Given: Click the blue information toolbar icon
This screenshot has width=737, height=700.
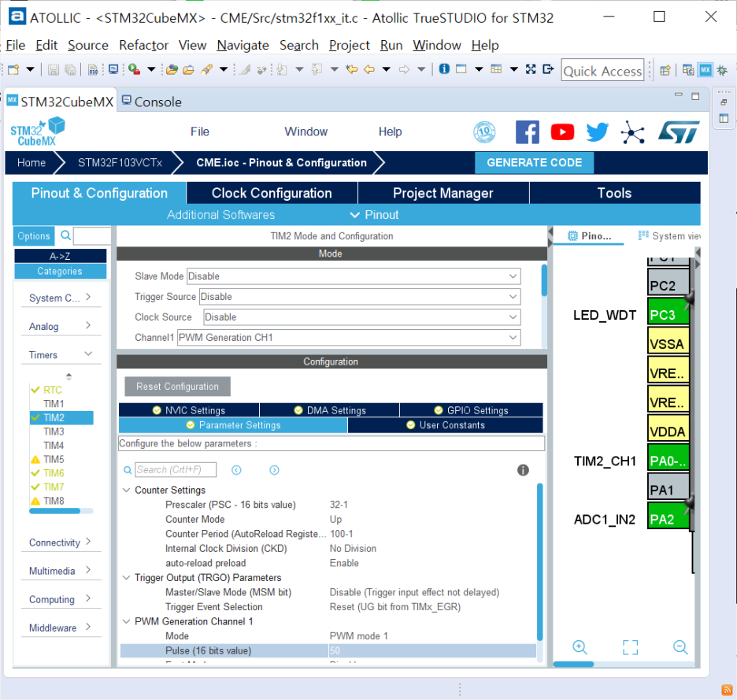Looking at the screenshot, I should pos(444,69).
